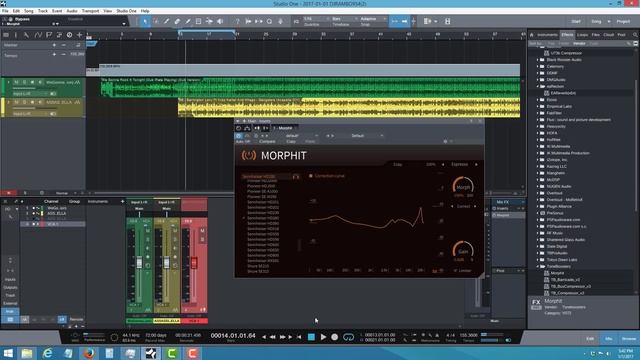The height and width of the screenshot is (360, 640).
Task: Open Windows Start button
Action: pos(8,353)
